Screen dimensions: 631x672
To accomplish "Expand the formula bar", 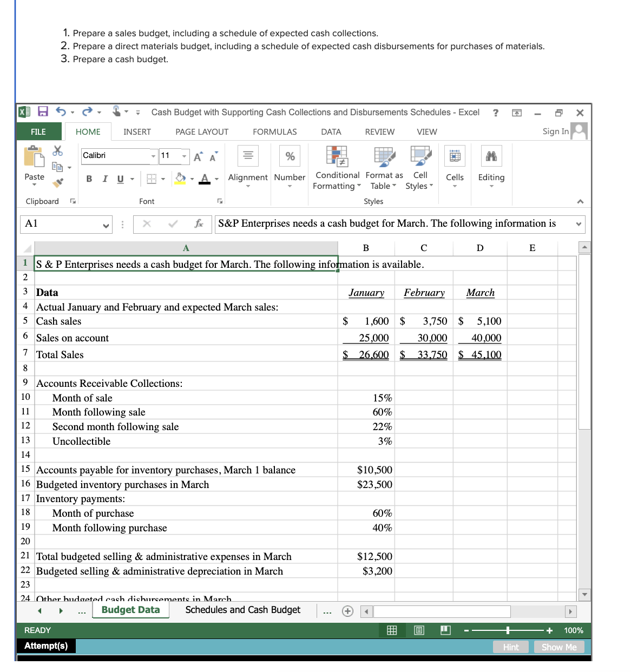I will pos(579,224).
